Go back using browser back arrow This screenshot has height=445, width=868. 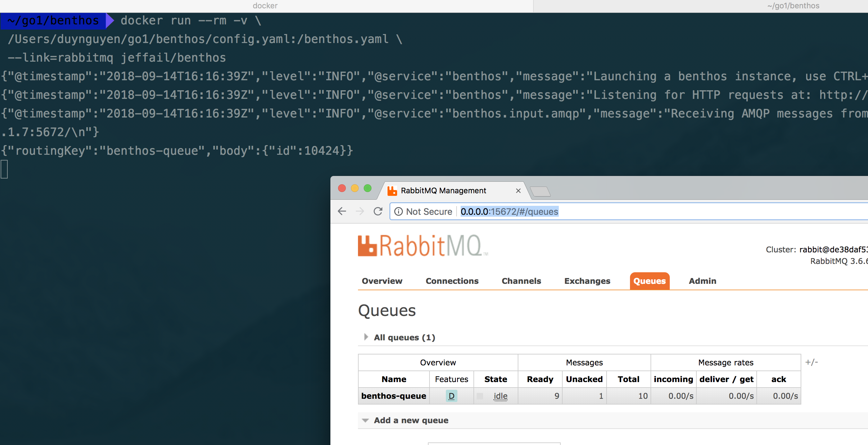click(x=342, y=211)
